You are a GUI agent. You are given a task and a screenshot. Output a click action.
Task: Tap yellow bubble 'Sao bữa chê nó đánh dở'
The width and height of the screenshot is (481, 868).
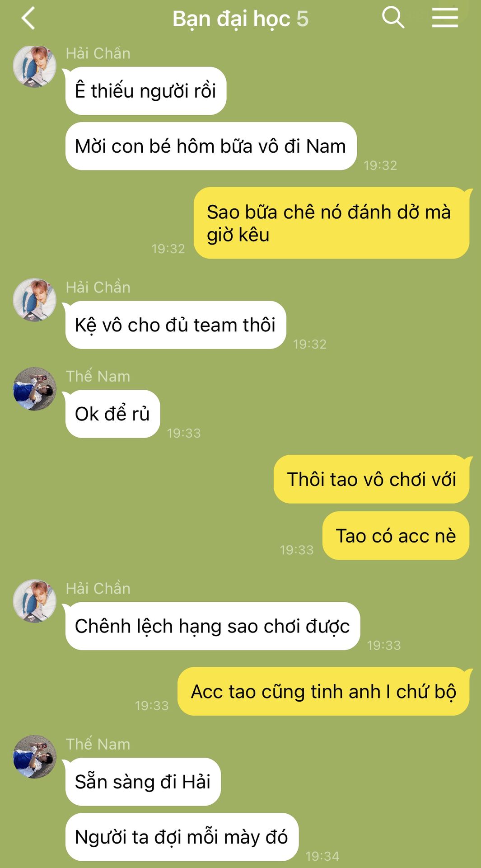tap(332, 223)
